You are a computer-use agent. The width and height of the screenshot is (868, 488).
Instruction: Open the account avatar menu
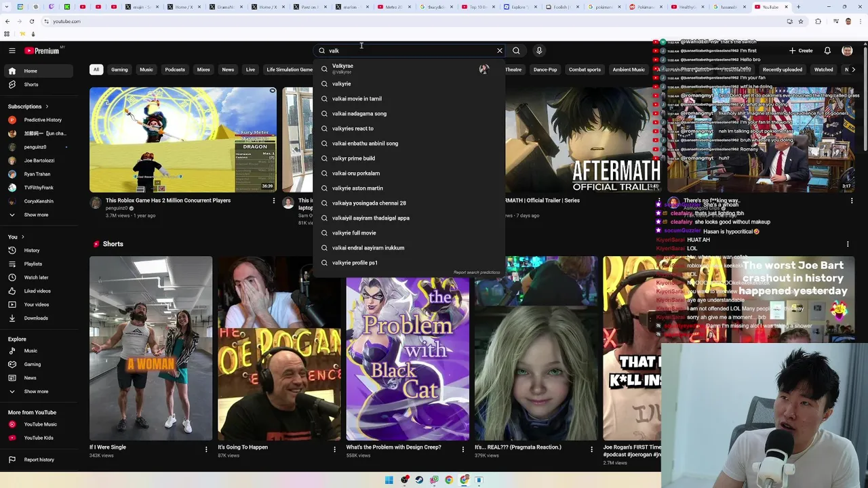pos(847,51)
